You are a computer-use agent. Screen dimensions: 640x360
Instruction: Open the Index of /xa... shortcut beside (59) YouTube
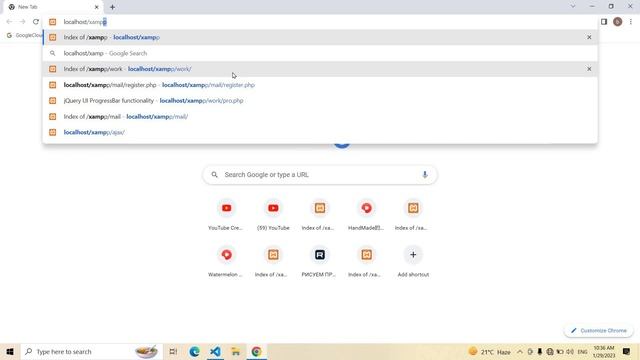[320, 215]
